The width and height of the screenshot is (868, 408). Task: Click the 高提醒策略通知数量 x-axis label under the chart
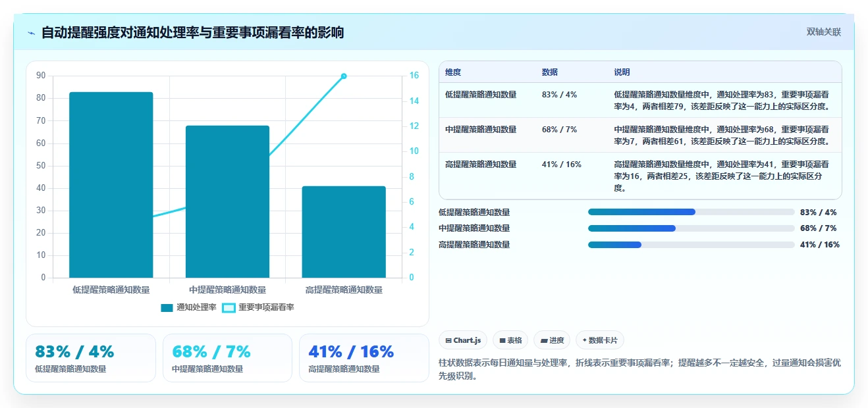(344, 290)
